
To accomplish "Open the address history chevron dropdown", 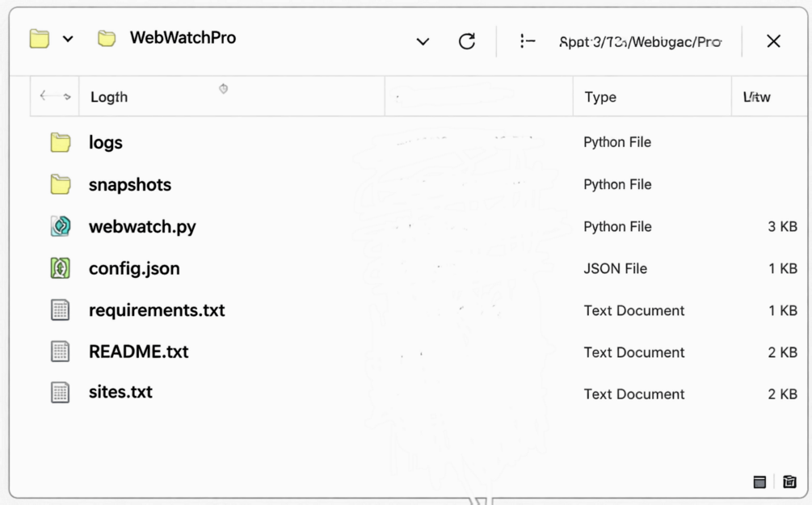I will (423, 41).
